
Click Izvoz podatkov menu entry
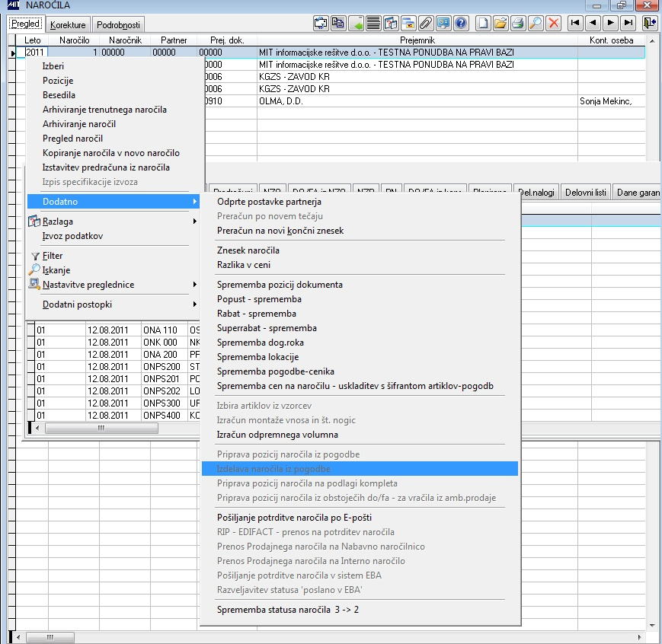click(x=72, y=236)
